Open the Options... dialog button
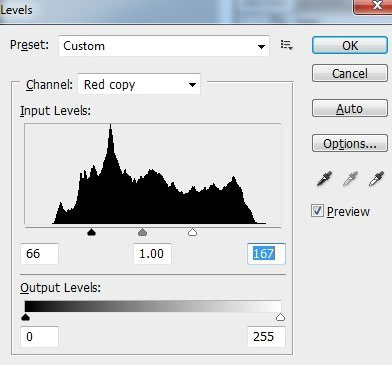Screen dimensions: 392x365 pos(350,143)
